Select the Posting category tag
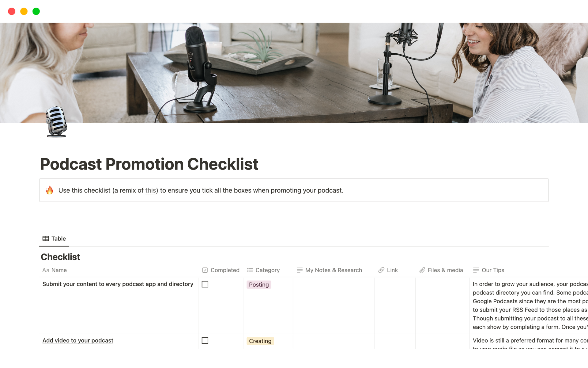Viewport: 588px width, 368px height. pos(259,284)
